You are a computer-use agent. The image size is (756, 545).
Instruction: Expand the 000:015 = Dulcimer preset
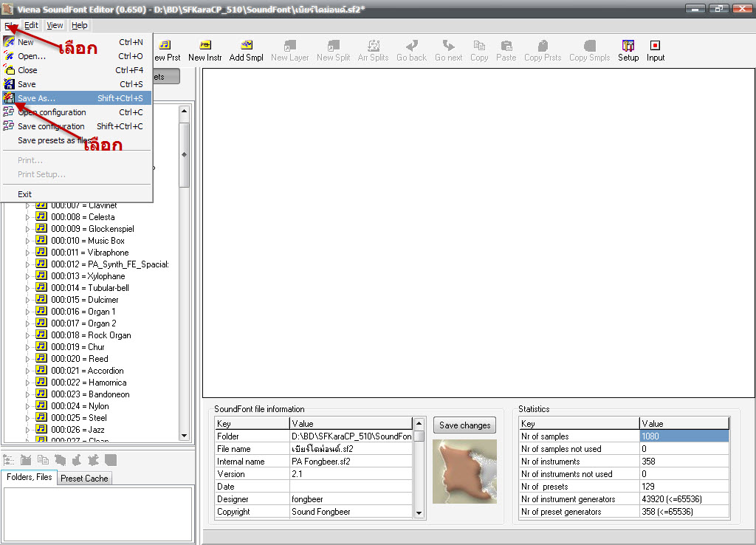[27, 300]
